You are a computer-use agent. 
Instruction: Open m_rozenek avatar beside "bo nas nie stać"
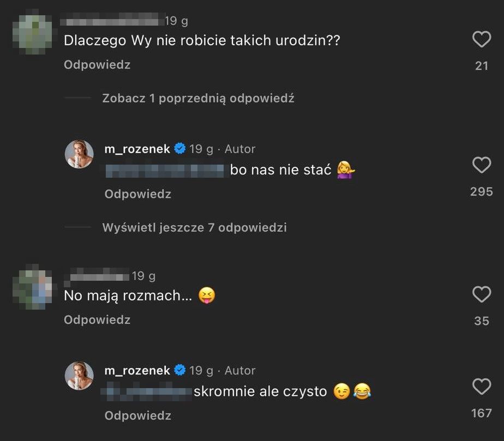pyautogui.click(x=80, y=154)
